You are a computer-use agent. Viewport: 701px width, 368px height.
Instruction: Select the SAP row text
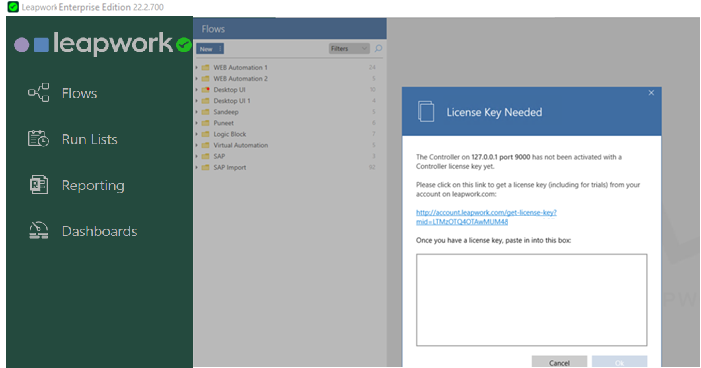(219, 157)
